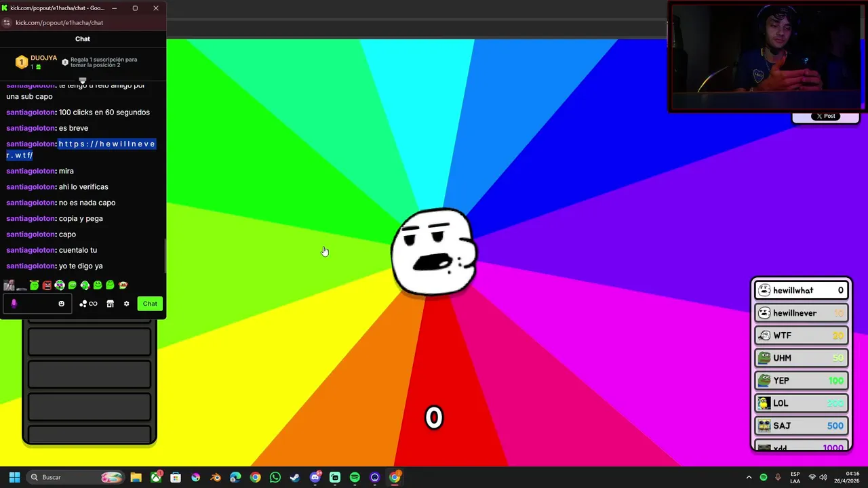This screenshot has width=868, height=488.
Task: Open site info icon in address bar
Action: pos(7,22)
